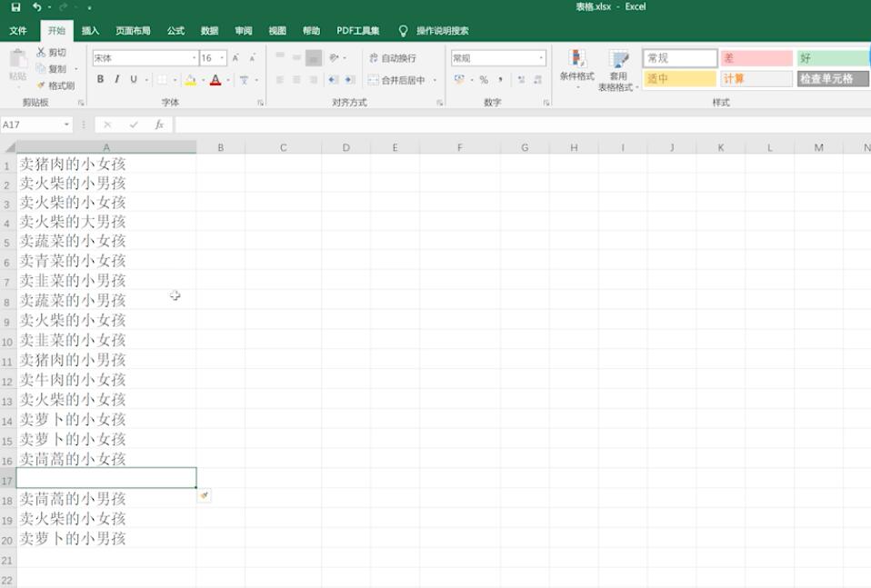Activate the Format Painter (格式刷)
The width and height of the screenshot is (871, 588).
(x=55, y=85)
